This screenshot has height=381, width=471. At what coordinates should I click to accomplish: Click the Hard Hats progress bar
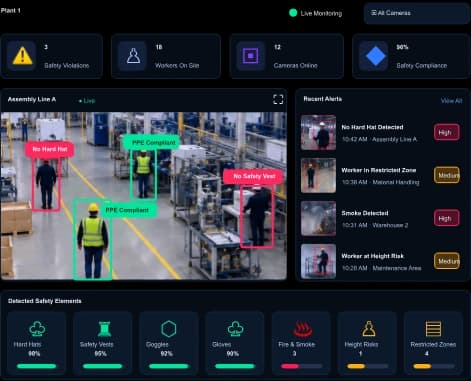37,366
